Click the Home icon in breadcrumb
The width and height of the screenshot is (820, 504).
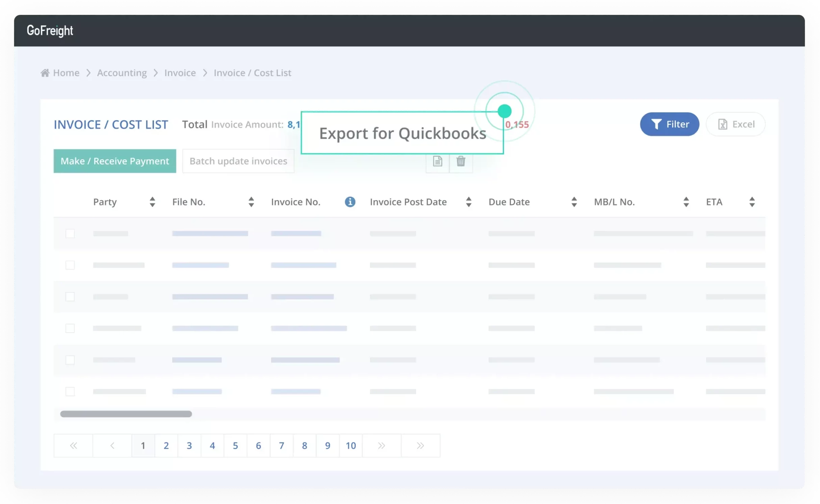pos(45,73)
